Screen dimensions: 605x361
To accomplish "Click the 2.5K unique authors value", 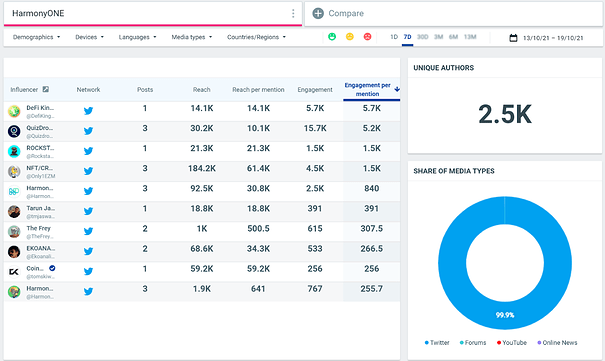I will pyautogui.click(x=505, y=114).
